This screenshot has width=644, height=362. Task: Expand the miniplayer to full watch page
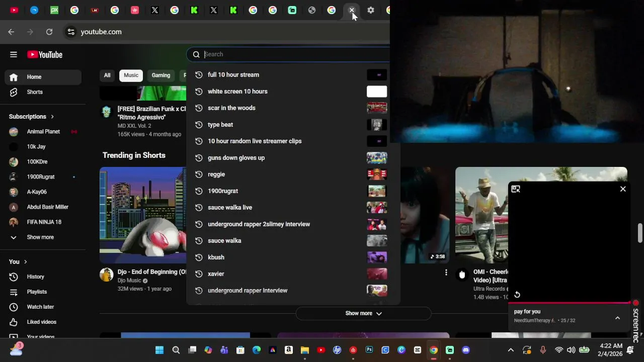[x=516, y=189]
